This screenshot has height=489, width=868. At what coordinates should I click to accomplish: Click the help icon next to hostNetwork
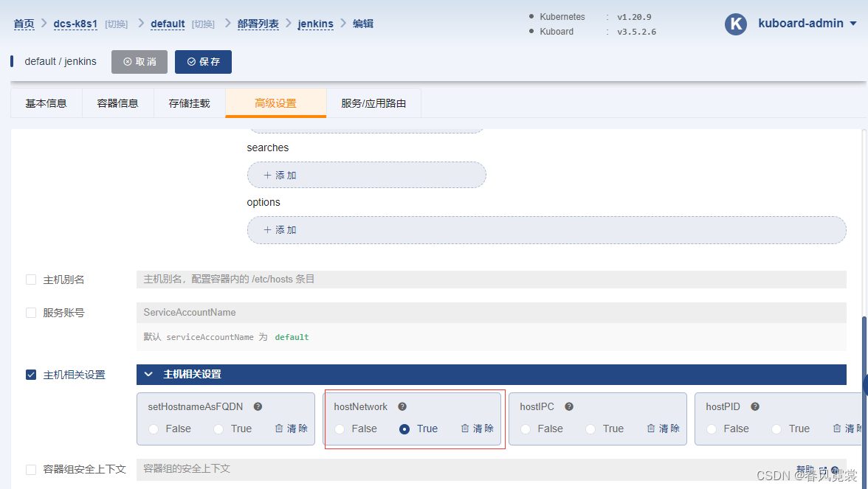pyautogui.click(x=402, y=406)
